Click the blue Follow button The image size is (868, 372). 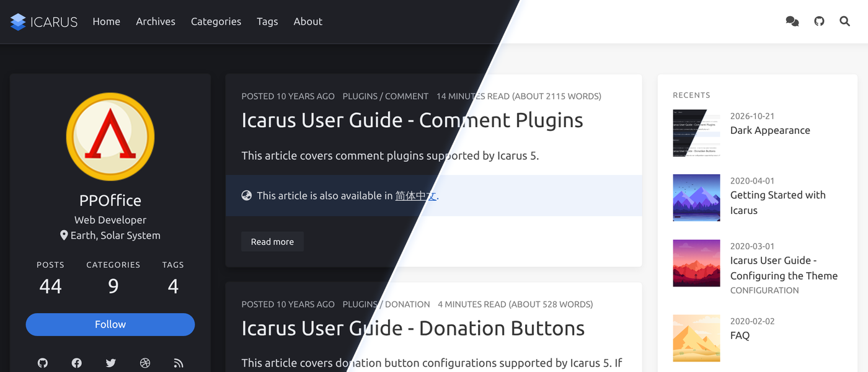point(110,324)
